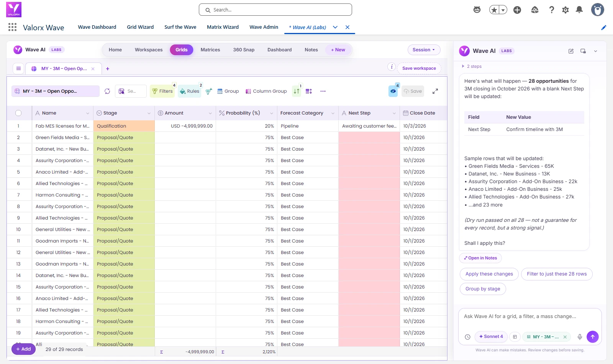Start a new chat with compose icon

571,51
